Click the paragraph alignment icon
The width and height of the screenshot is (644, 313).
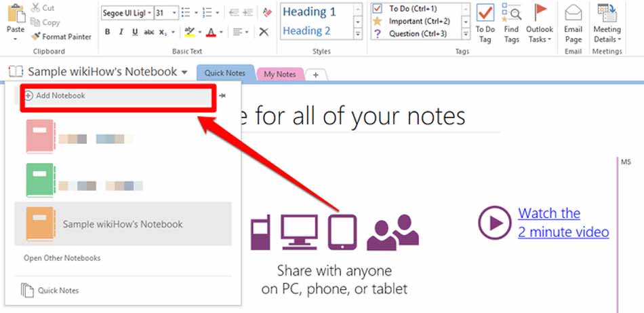pos(237,32)
